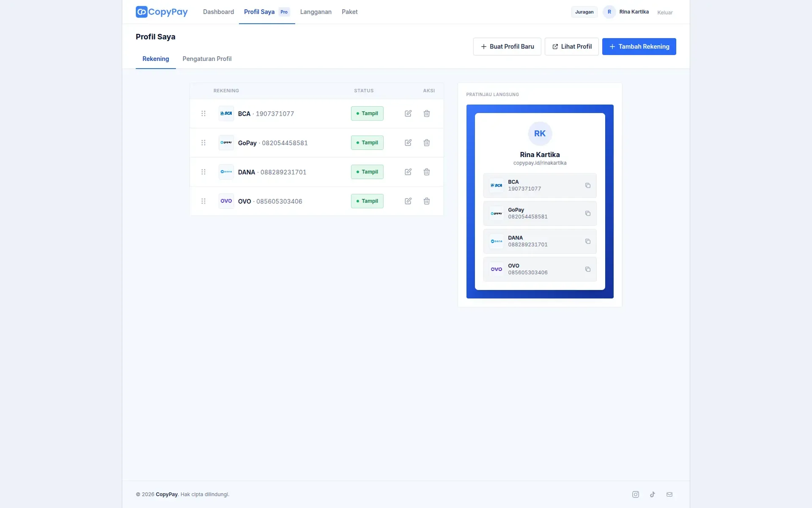Click the drag handle for BCA row

pyautogui.click(x=203, y=113)
